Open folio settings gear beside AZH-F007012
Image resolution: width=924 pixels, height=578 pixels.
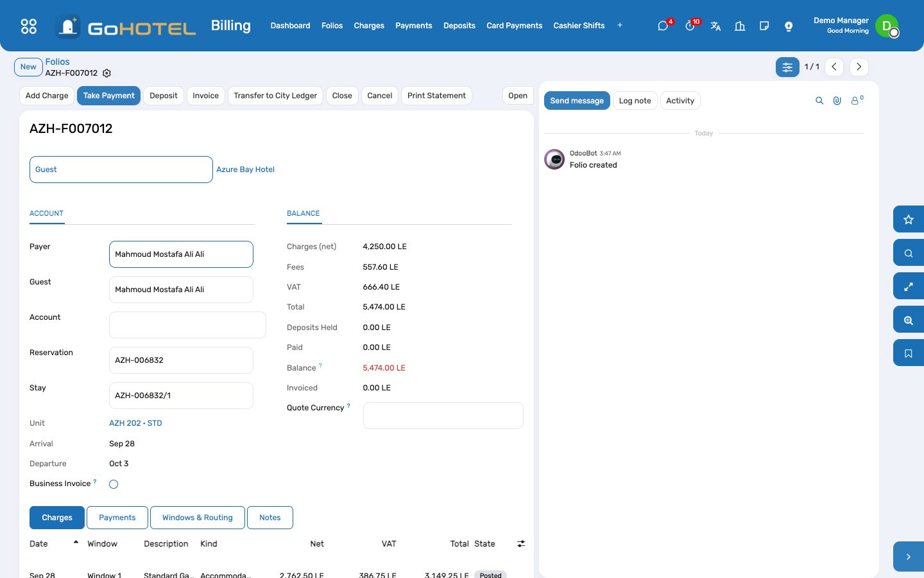coord(107,73)
